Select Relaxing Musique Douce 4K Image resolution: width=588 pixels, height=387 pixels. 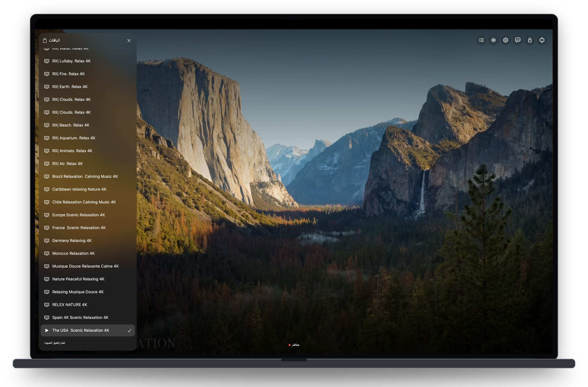[x=88, y=292]
